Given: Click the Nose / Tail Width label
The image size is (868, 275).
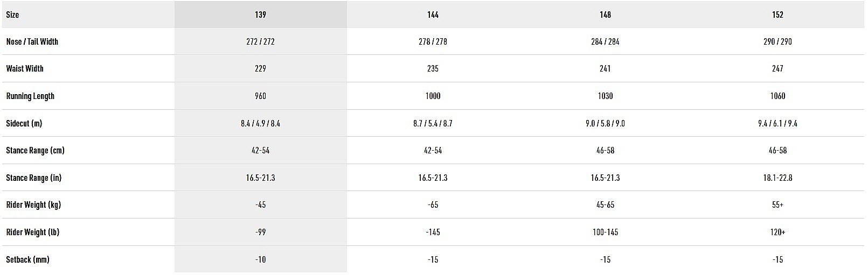Looking at the screenshot, I should tap(32, 41).
